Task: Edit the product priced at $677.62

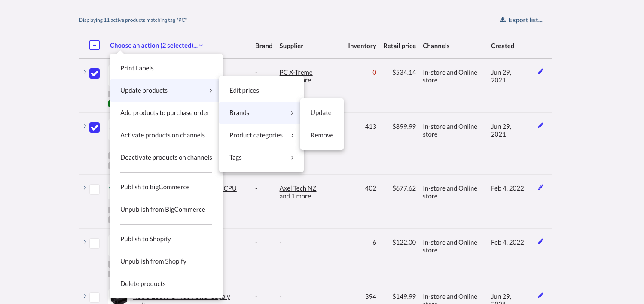Action: click(540, 187)
